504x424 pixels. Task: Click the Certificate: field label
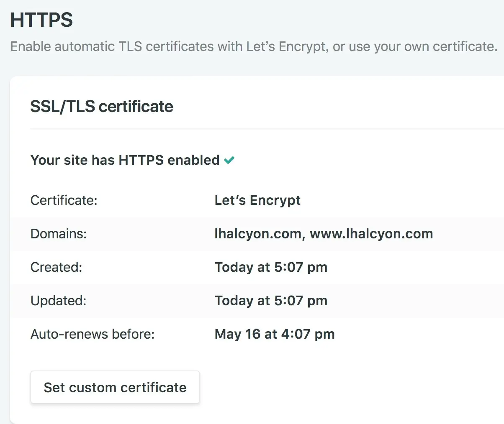[x=64, y=200]
